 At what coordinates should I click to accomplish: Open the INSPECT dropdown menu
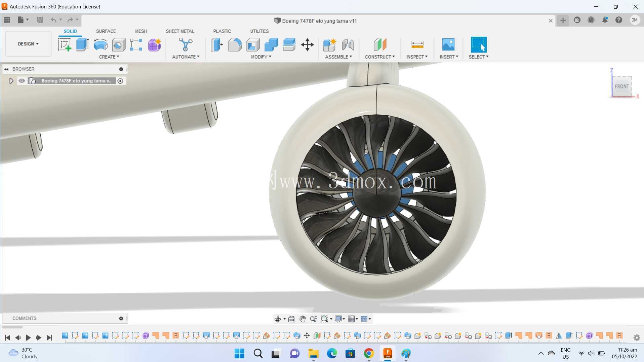click(x=417, y=57)
